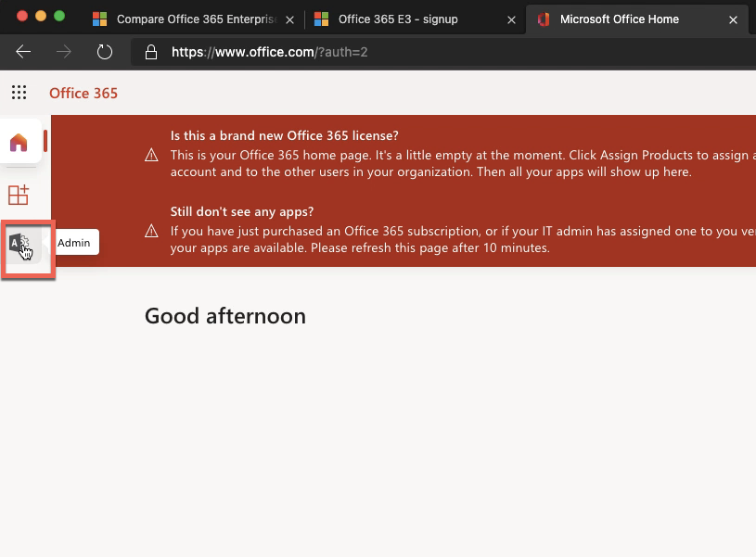The width and height of the screenshot is (756, 557).
Task: Click the macOS green fullscreen button
Action: [x=59, y=16]
